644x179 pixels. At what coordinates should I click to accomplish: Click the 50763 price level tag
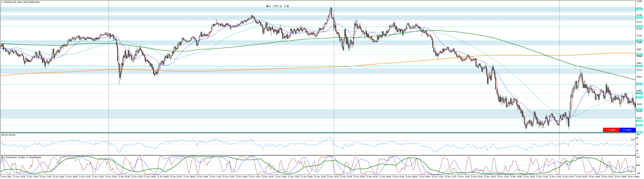639,66
